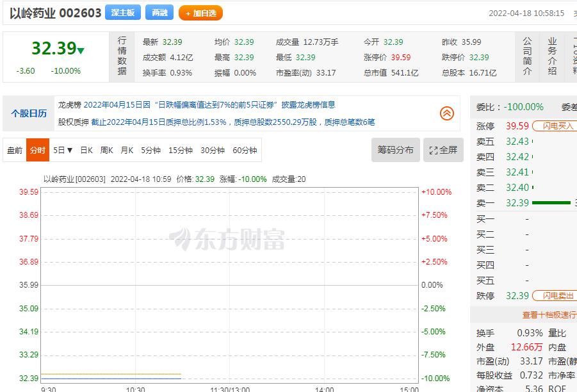The width and height of the screenshot is (577, 392).
Task: Click the 委比 value -100.00%
Action: (524, 107)
